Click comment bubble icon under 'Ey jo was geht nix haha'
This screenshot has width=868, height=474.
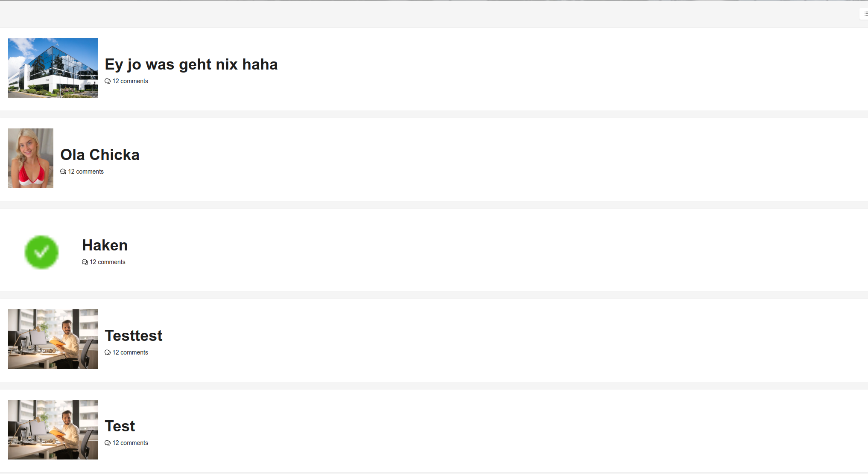(x=108, y=81)
